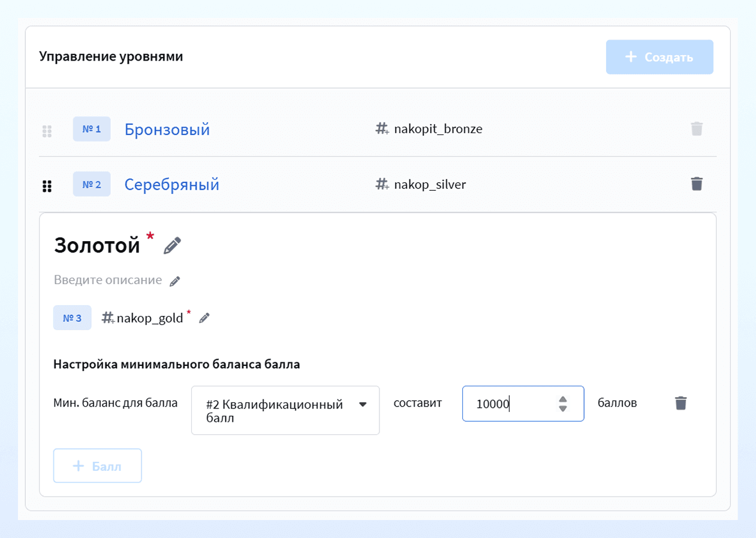The image size is (756, 538).
Task: Click hash icon beside nakopit_bronze
Action: [x=382, y=129]
